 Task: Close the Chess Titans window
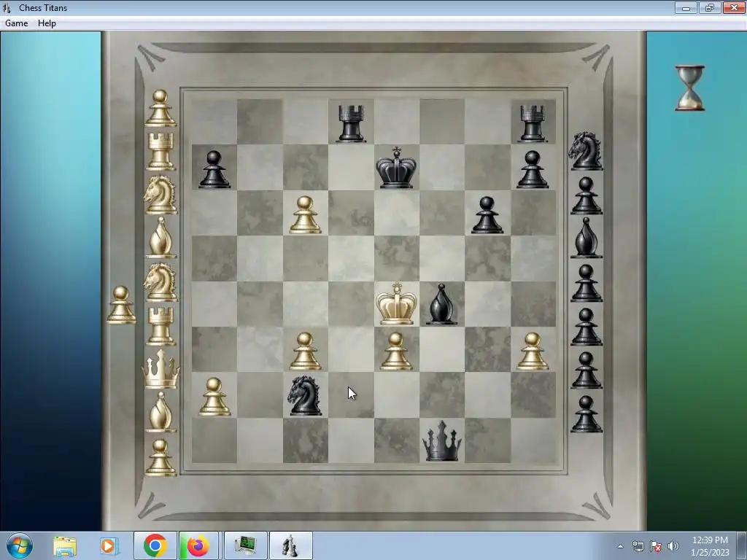[x=734, y=7]
